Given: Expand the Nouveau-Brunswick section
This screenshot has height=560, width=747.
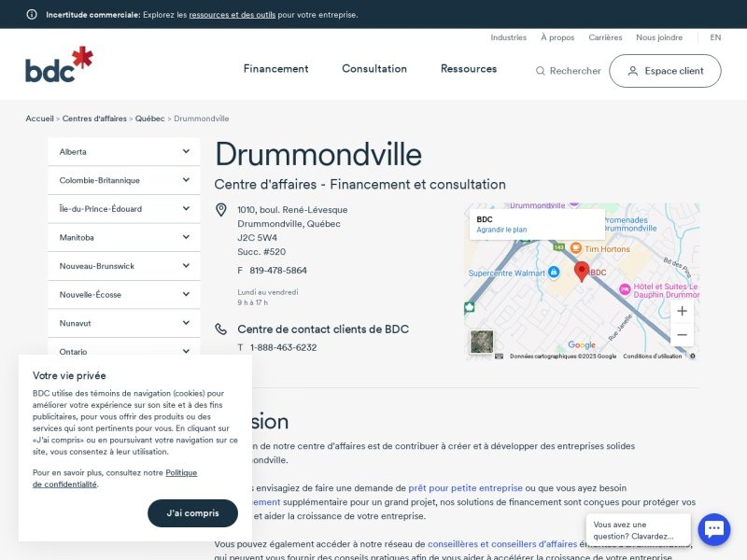Looking at the screenshot, I should (x=124, y=266).
